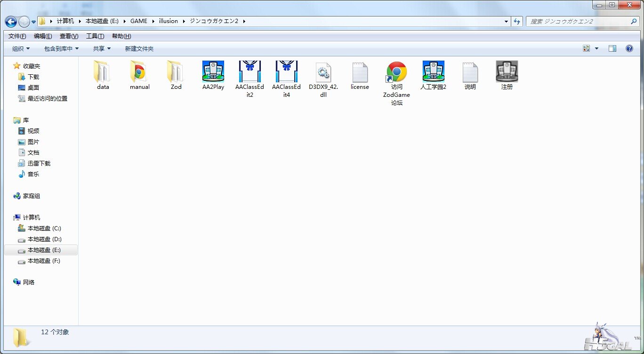Select the AAClassEdit2 program icon

[x=250, y=72]
